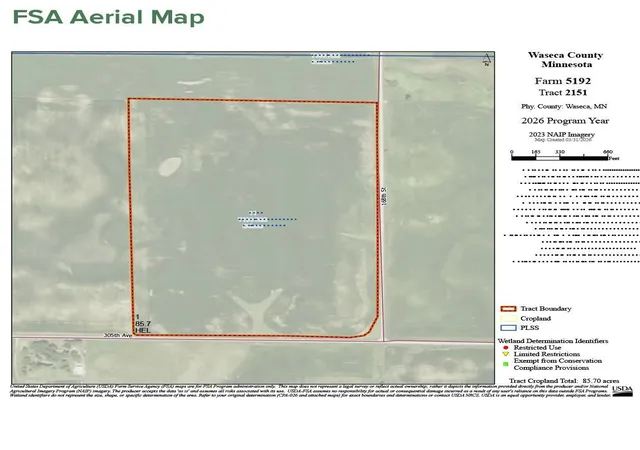Click the light oval patch in the field
Image resolution: width=640 pixels, height=450 pixels.
170,167
